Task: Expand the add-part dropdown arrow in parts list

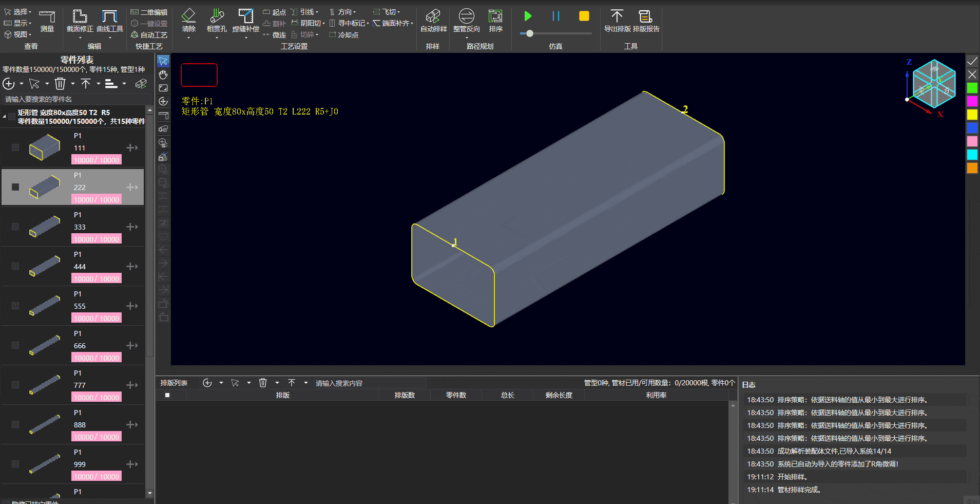Action: point(22,84)
